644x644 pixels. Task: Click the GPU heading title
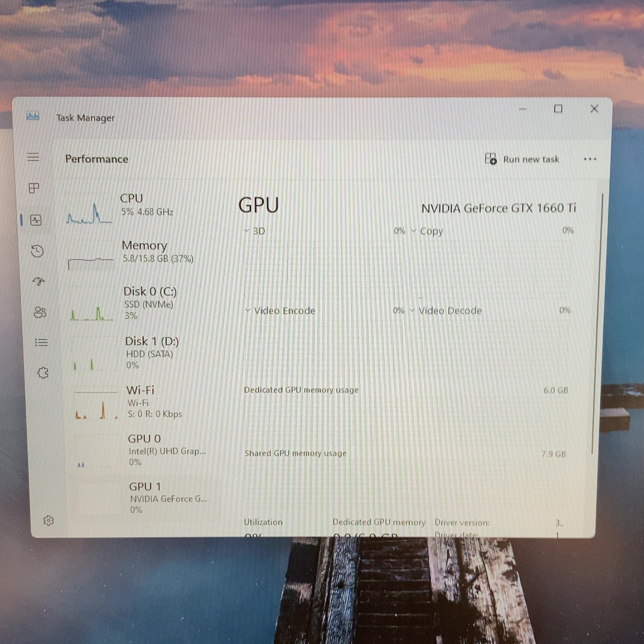pos(258,205)
